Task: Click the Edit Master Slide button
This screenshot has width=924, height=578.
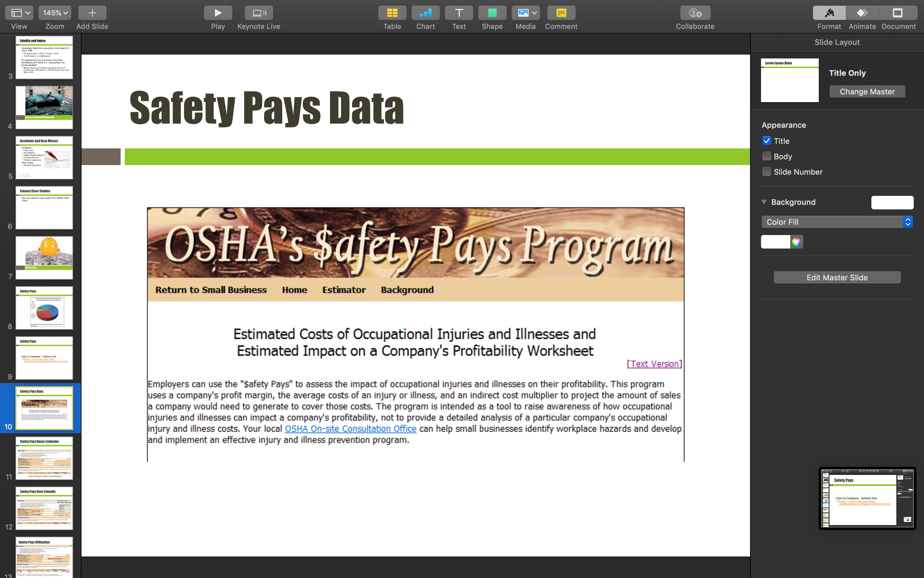Action: 837,277
